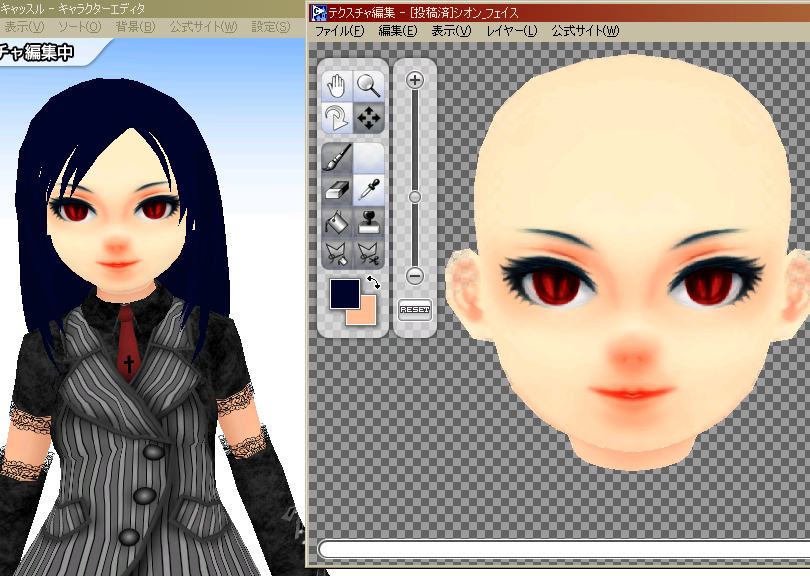Select the Hand pan tool
Viewport: 810px width, 576px height.
337,86
